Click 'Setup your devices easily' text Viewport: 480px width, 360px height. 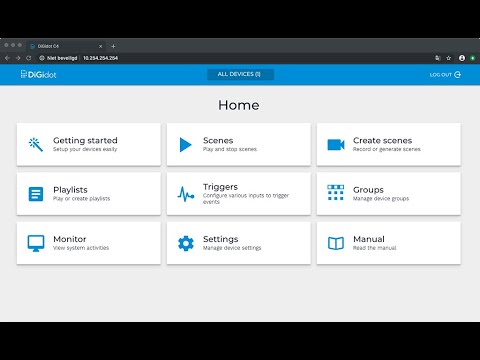click(x=85, y=149)
